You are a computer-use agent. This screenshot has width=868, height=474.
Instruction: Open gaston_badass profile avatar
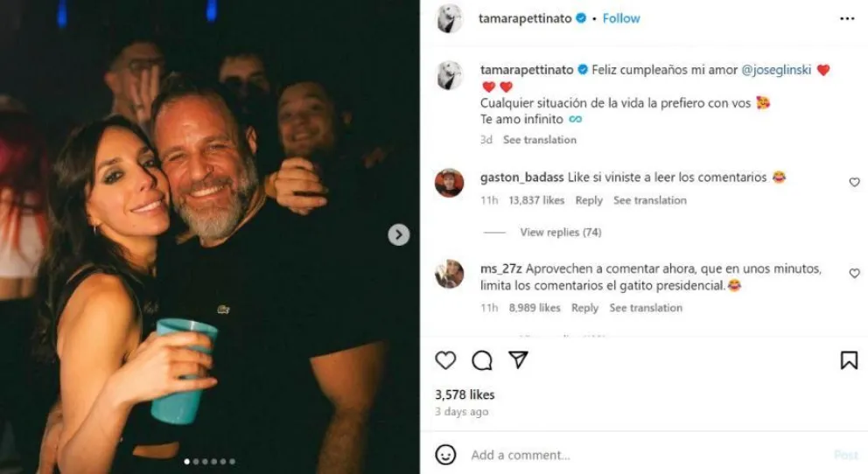coord(449,183)
